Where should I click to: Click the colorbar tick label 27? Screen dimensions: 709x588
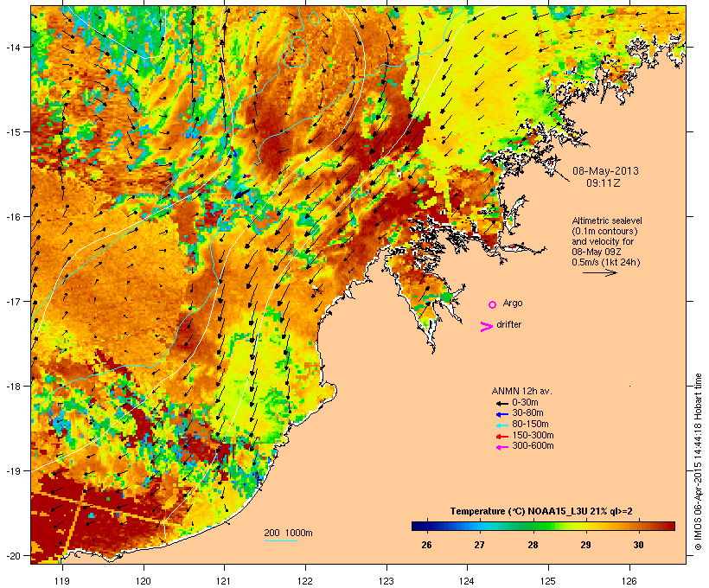pyautogui.click(x=479, y=545)
